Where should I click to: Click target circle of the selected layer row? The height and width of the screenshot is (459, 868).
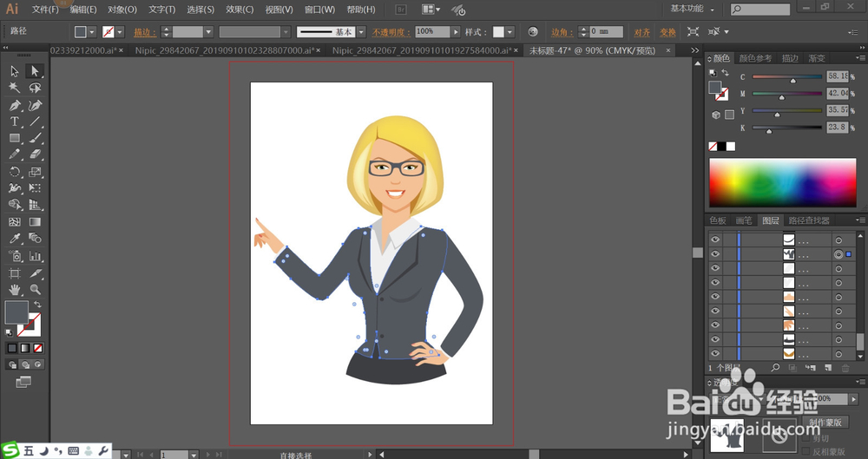point(838,254)
